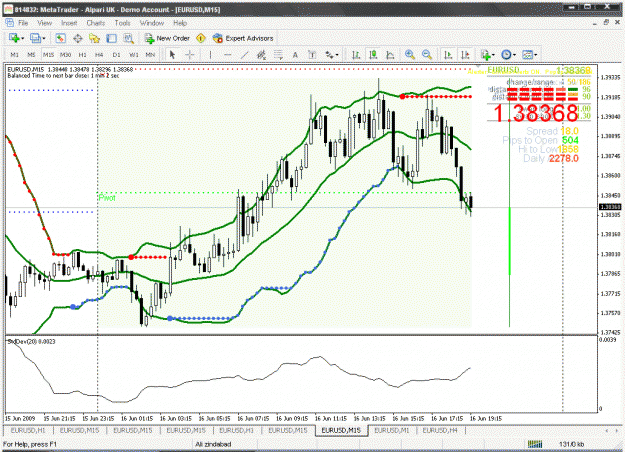625x452 pixels.
Task: Toggle Auto Scroll to latest bar
Action: (448, 55)
